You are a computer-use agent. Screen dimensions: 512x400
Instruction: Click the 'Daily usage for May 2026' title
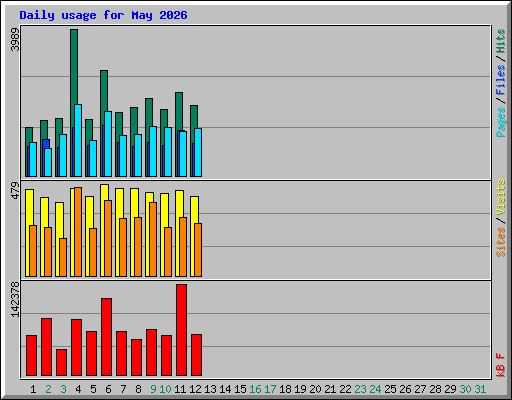click(x=103, y=15)
